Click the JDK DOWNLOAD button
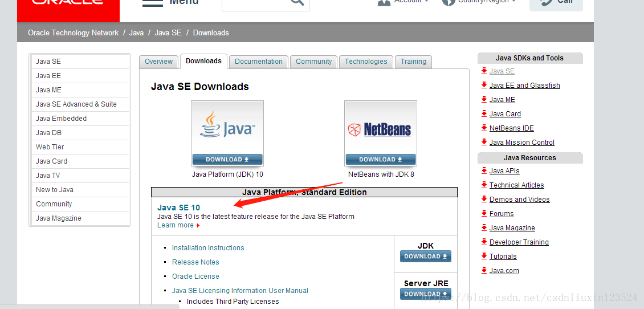 click(426, 257)
